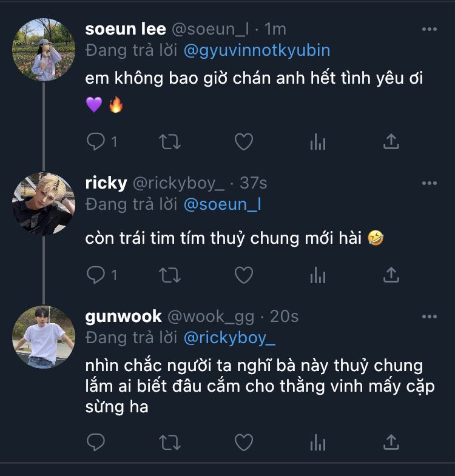
Task: Open gunwook's profile avatar
Action: point(44,337)
